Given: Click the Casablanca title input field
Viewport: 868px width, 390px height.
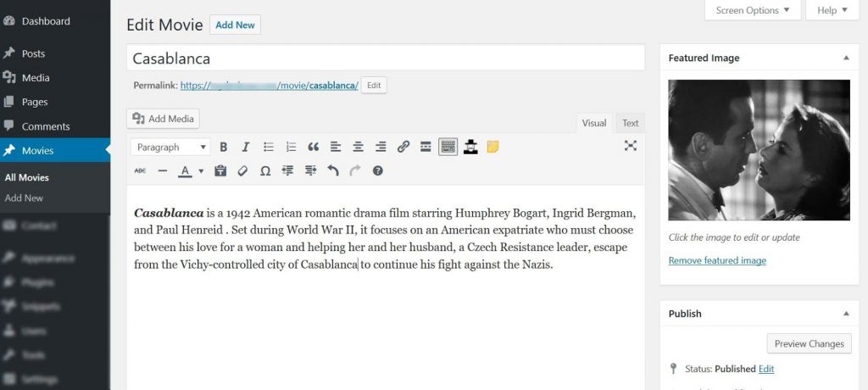Looking at the screenshot, I should pyautogui.click(x=385, y=58).
